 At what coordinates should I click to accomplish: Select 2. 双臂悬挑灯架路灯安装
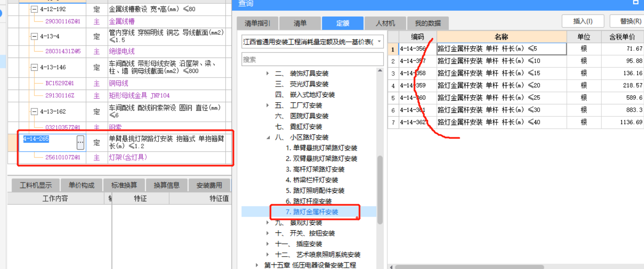click(321, 159)
